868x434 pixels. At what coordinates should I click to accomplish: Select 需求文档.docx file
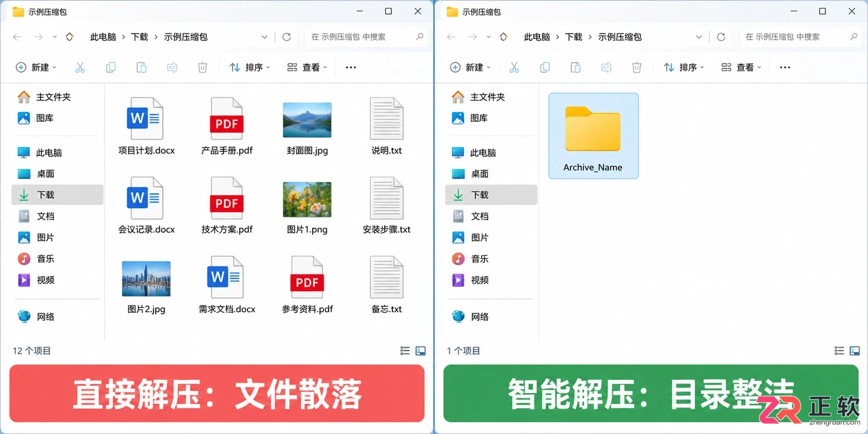point(227,286)
